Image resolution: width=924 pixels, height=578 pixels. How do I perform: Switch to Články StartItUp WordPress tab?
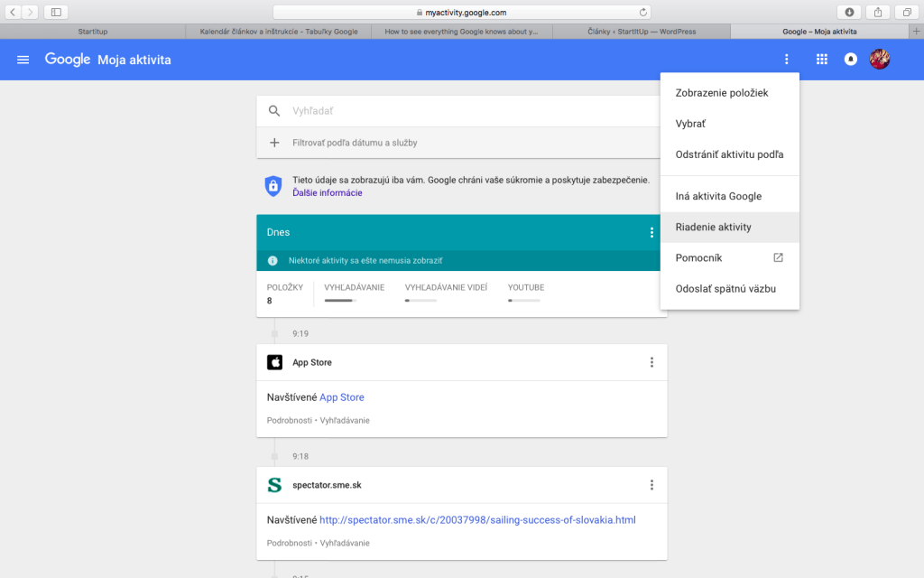pyautogui.click(x=642, y=32)
